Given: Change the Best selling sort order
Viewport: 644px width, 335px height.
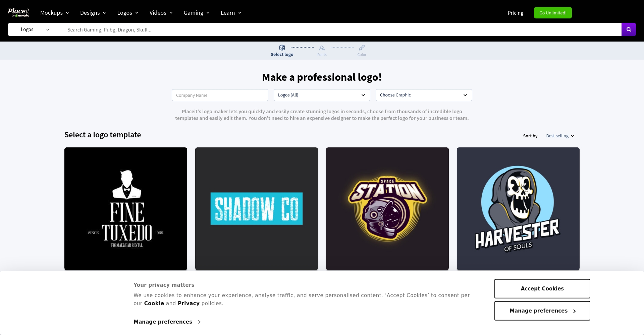Looking at the screenshot, I should pyautogui.click(x=560, y=136).
